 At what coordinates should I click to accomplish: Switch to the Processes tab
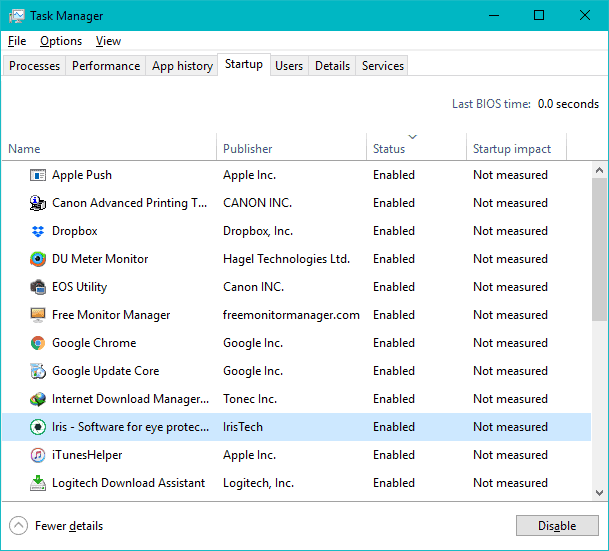[x=34, y=66]
